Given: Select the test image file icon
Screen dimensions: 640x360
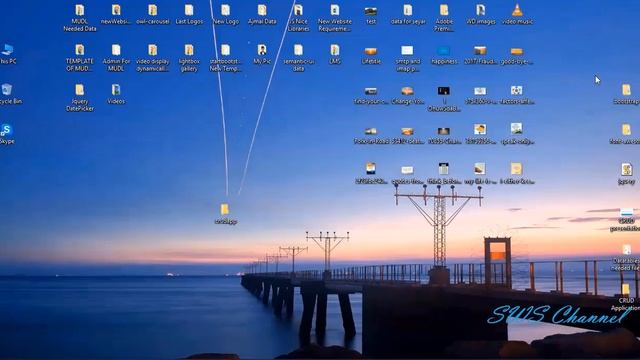Looking at the screenshot, I should point(371,15).
